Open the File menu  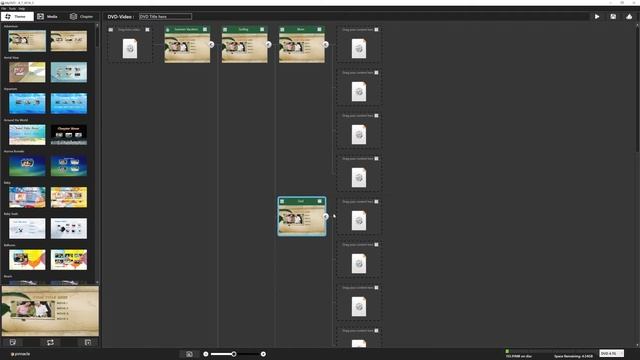click(x=4, y=9)
